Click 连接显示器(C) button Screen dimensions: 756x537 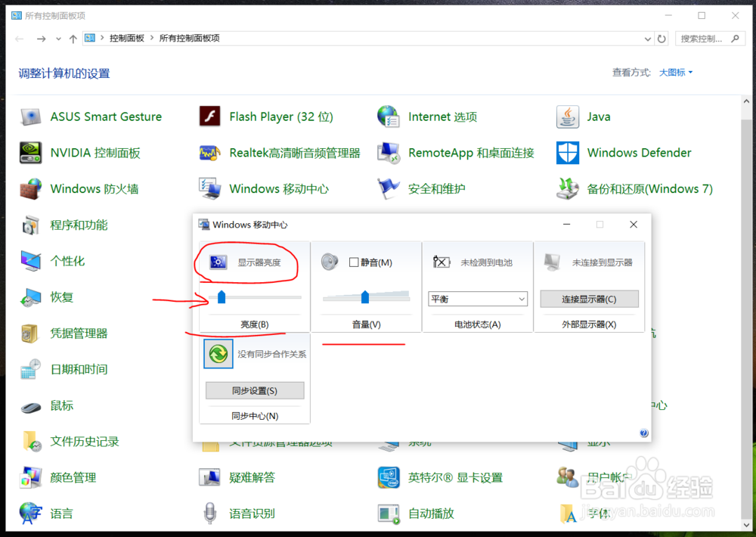point(589,300)
